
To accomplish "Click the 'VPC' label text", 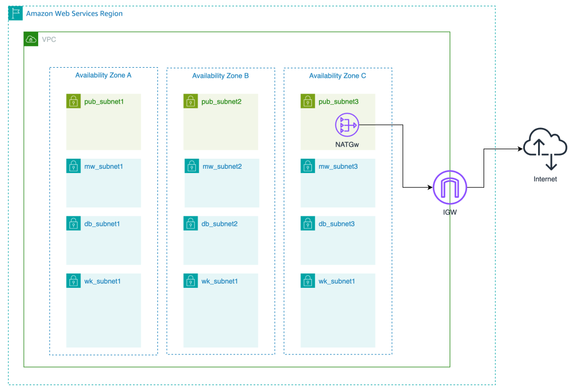I will pos(49,39).
